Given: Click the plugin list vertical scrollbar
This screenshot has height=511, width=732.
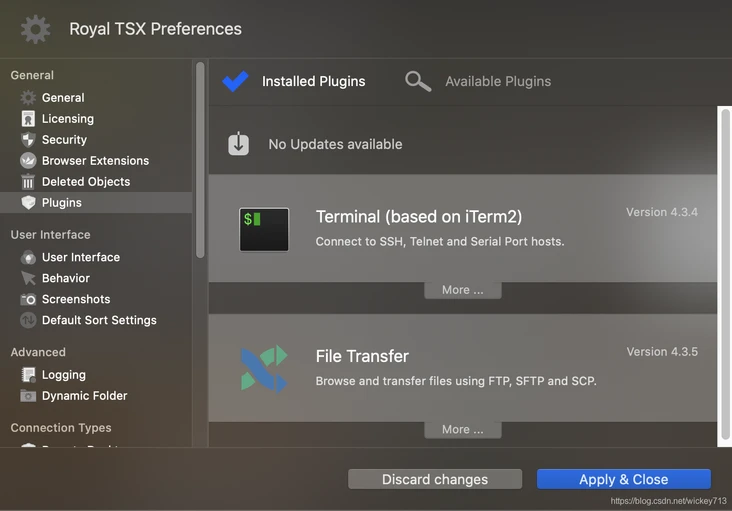Looking at the screenshot, I should point(725,274).
